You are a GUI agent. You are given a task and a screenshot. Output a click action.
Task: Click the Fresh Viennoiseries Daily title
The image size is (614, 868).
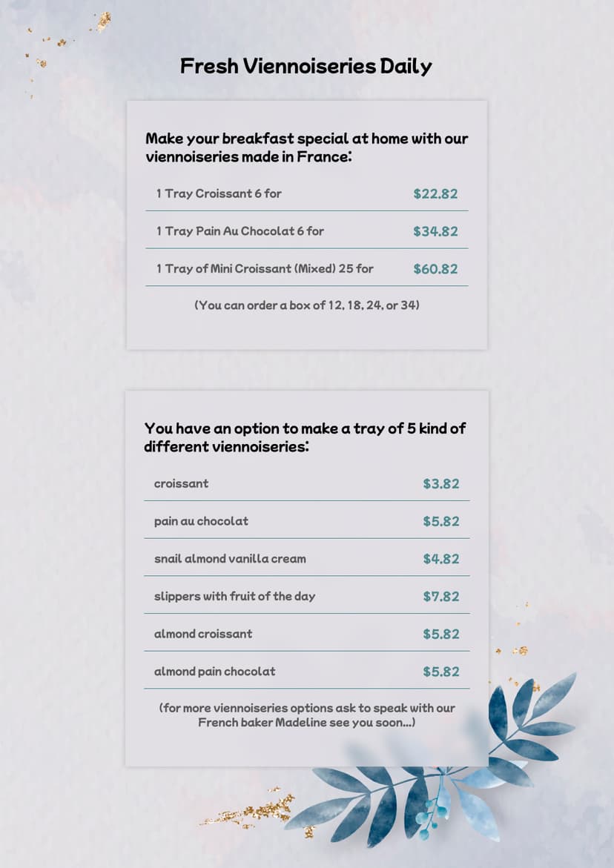pyautogui.click(x=306, y=66)
